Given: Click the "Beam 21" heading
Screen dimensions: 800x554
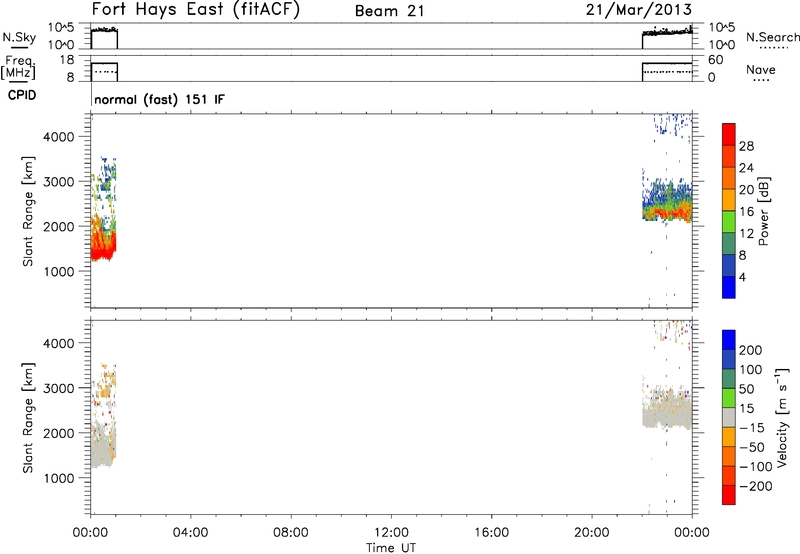Looking at the screenshot, I should (x=390, y=11).
